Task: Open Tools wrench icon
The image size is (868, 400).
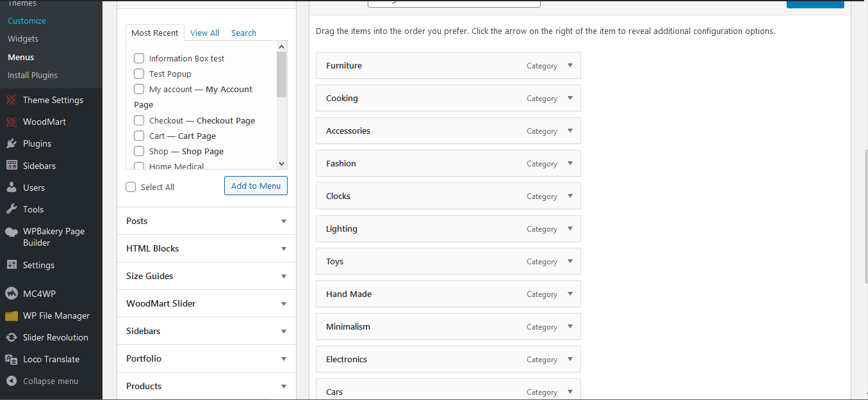Action: coord(12,209)
